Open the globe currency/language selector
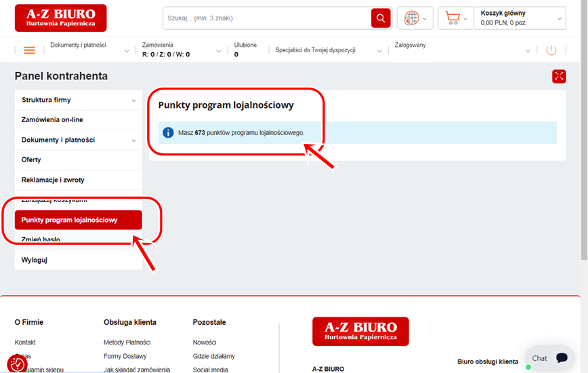This screenshot has height=373, width=588. (x=415, y=18)
